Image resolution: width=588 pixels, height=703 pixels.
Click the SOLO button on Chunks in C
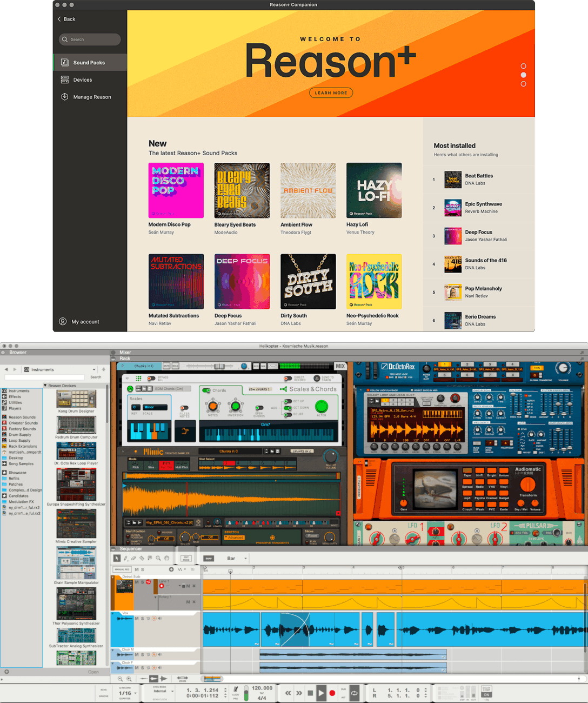[175, 366]
